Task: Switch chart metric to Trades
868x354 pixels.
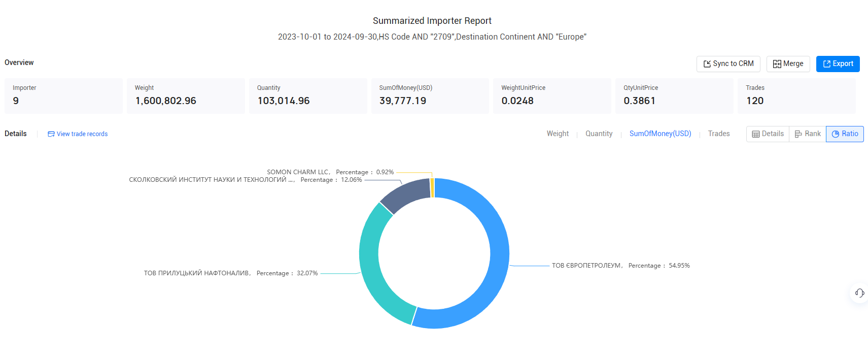Action: click(719, 134)
